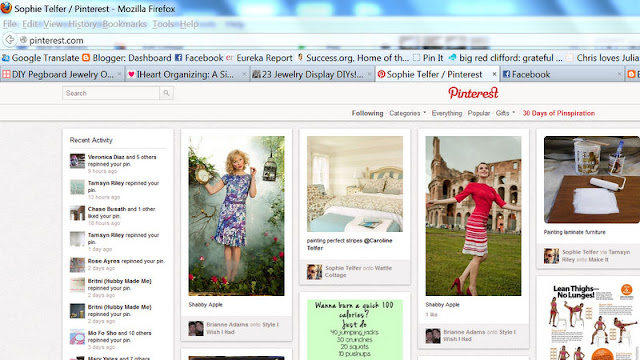
Task: Close the IHeart Organizing tab
Action: click(244, 74)
